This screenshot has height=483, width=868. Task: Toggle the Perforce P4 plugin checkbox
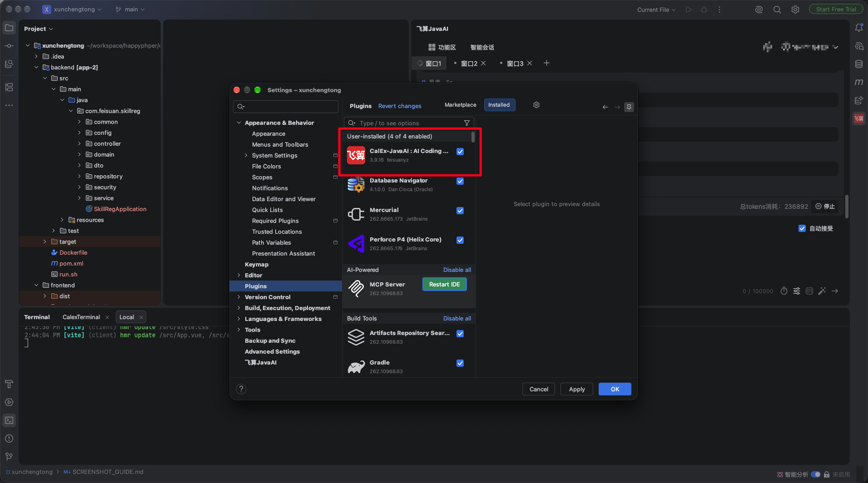(460, 240)
